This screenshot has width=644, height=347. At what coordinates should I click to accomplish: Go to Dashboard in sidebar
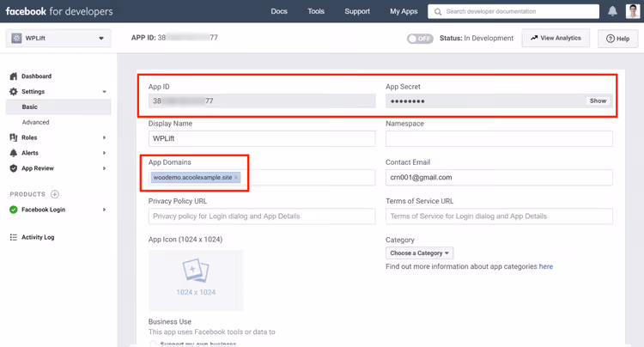[36, 76]
